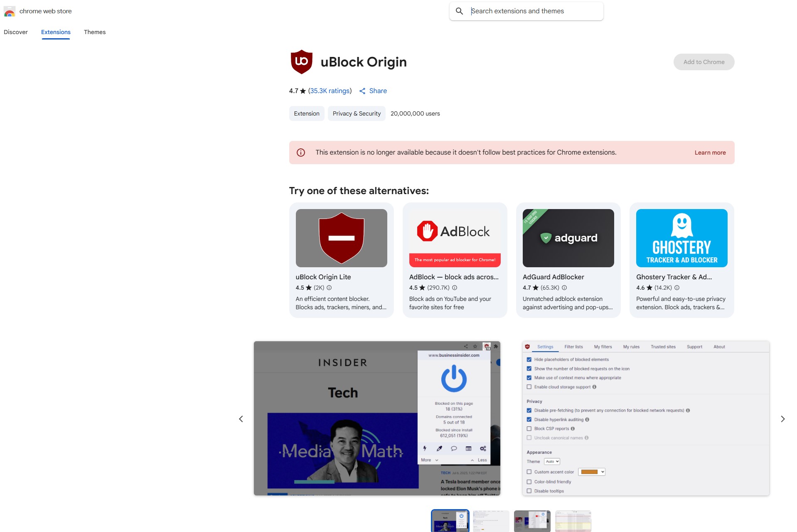Open the Learn more link
The width and height of the screenshot is (797, 532).
point(710,153)
